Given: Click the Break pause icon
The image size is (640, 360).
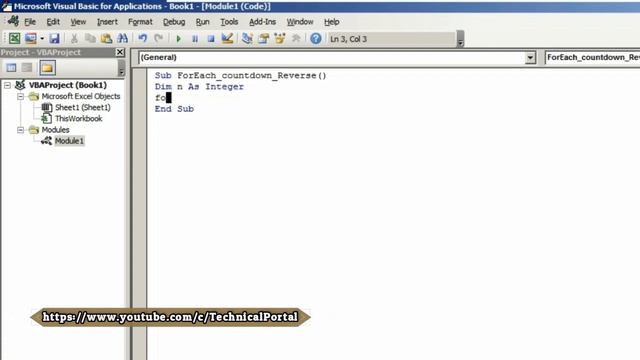Looking at the screenshot, I should [195, 39].
